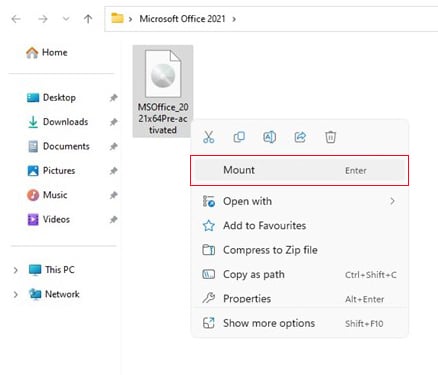Image resolution: width=438 pixels, height=375 pixels.
Task: Select Mount from the context menu
Action: coord(299,170)
